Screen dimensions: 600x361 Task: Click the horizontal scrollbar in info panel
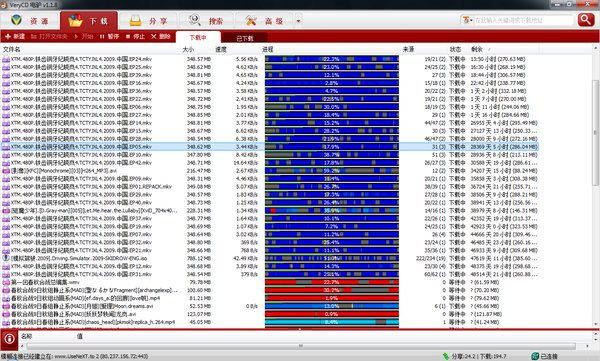click(x=300, y=346)
